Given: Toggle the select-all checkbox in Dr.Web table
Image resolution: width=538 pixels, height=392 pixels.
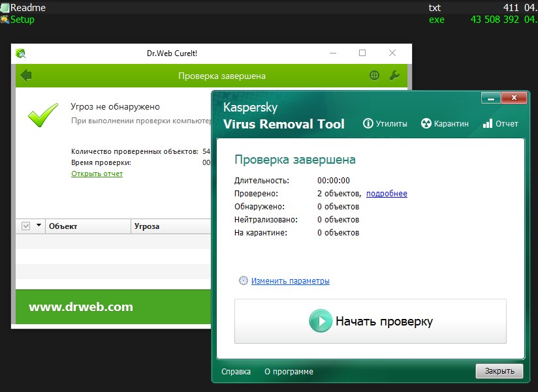Looking at the screenshot, I should coord(25,226).
